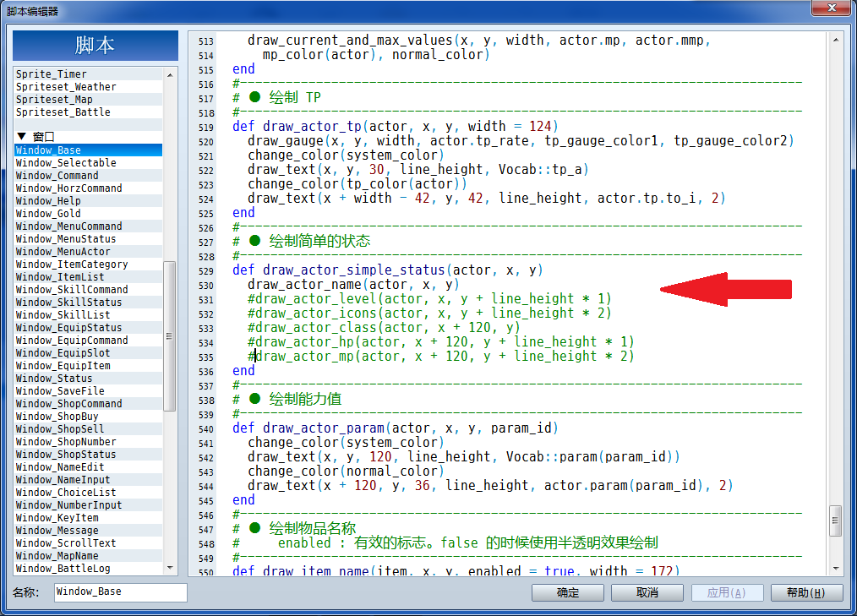Open Window_MenuStatus script
Image resolution: width=857 pixels, height=616 pixels.
(x=88, y=239)
